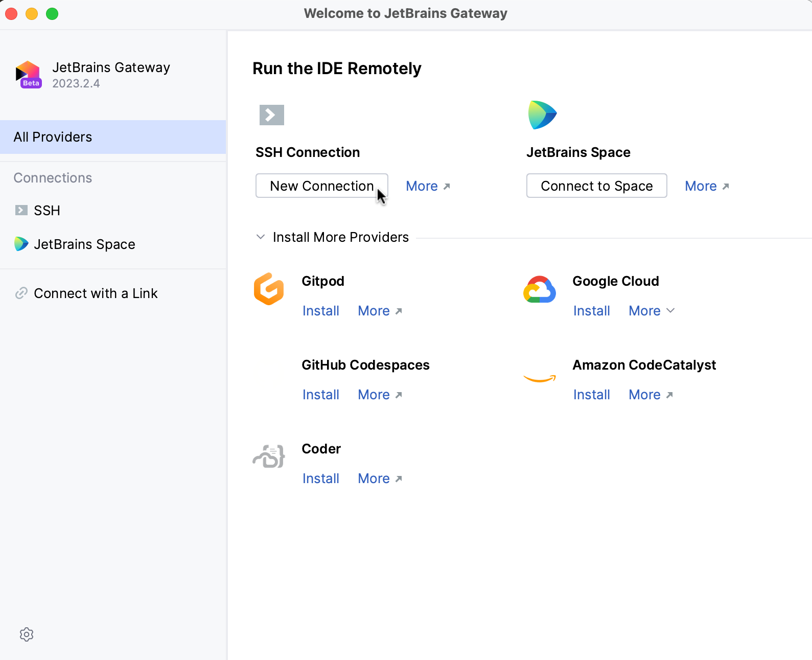Expand the Google Cloud More dropdown

(x=652, y=311)
